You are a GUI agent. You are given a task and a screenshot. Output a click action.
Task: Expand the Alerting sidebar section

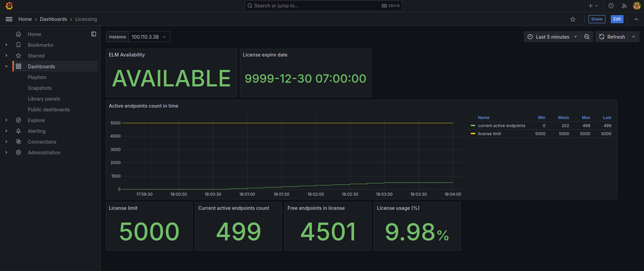[6, 131]
